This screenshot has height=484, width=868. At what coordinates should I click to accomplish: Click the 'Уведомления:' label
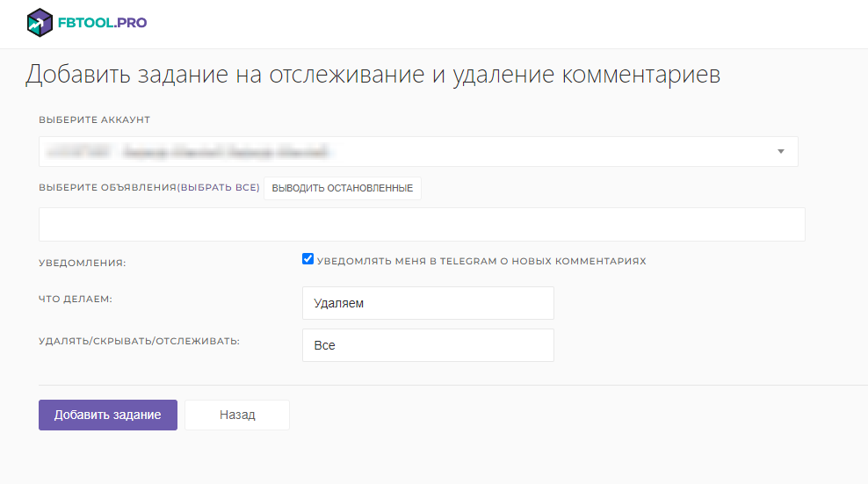click(83, 263)
